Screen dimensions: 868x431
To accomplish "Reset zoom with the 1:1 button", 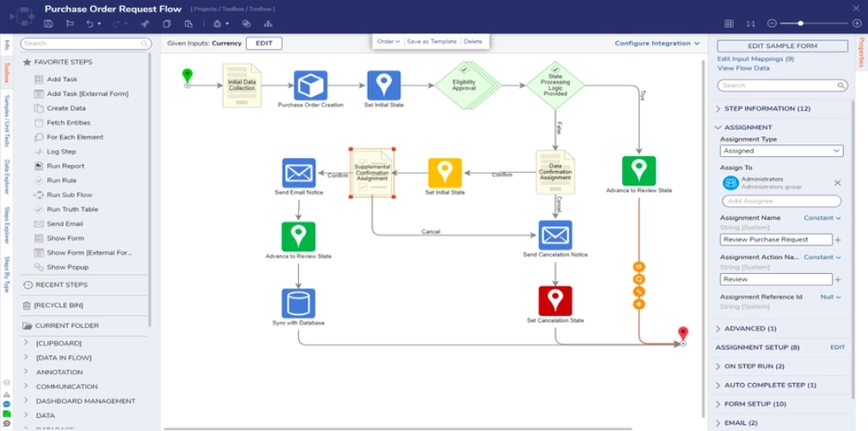I will pos(750,23).
